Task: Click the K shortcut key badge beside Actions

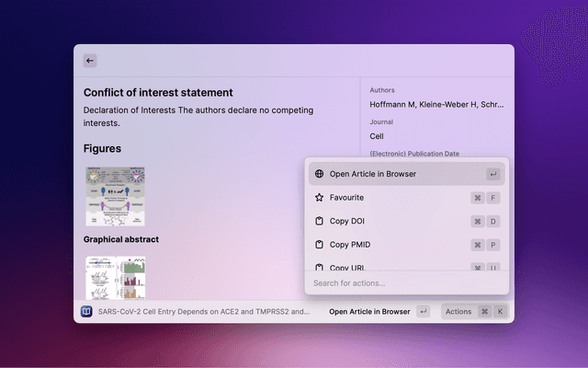Action: [500, 312]
